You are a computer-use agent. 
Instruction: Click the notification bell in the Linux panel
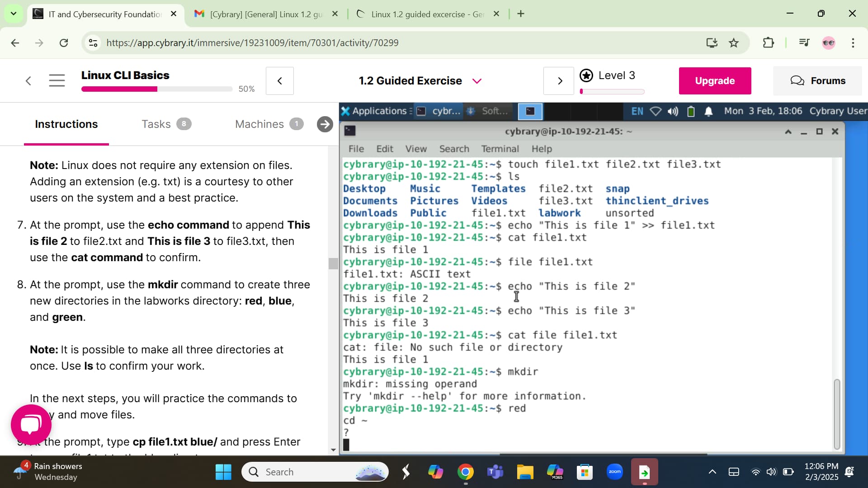708,111
